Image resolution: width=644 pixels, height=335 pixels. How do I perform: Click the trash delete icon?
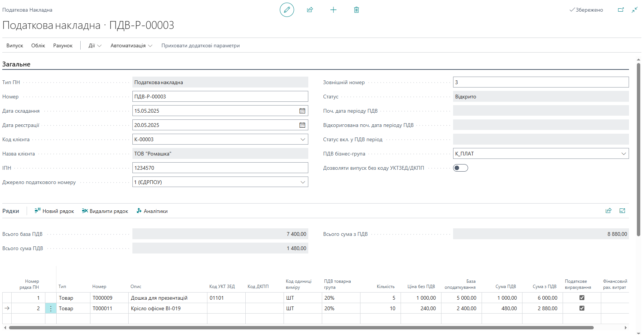point(356,10)
